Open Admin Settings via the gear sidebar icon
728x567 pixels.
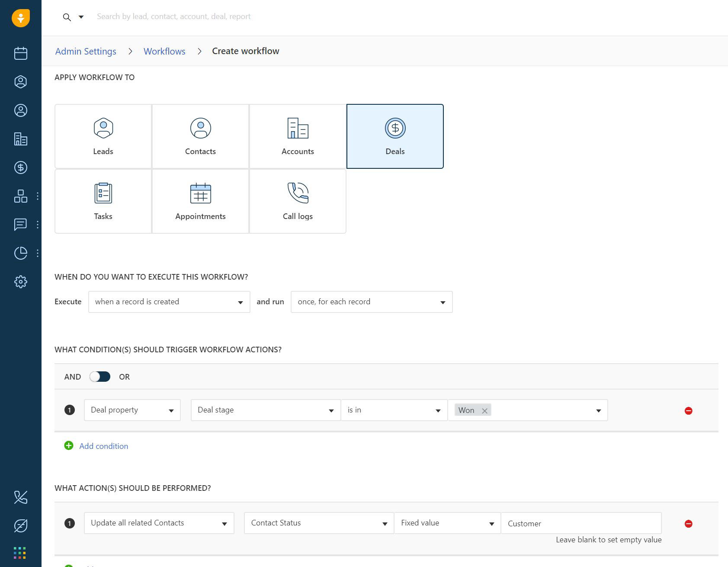(x=20, y=281)
